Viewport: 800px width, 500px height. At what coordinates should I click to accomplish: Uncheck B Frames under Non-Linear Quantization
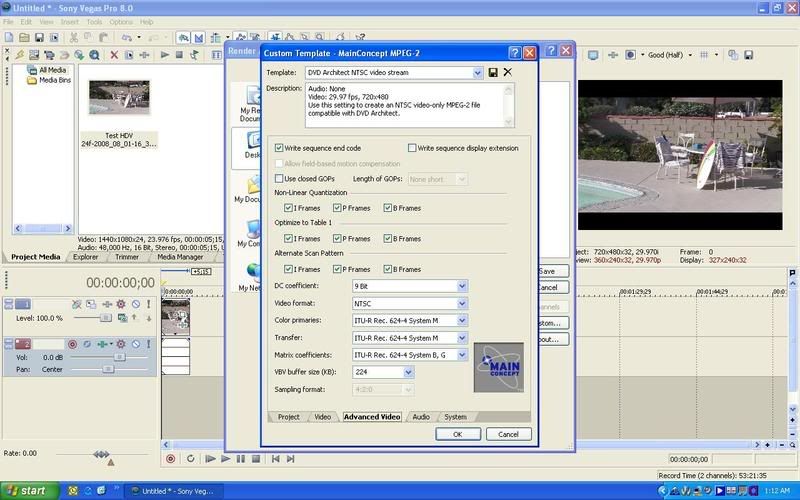tap(387, 208)
